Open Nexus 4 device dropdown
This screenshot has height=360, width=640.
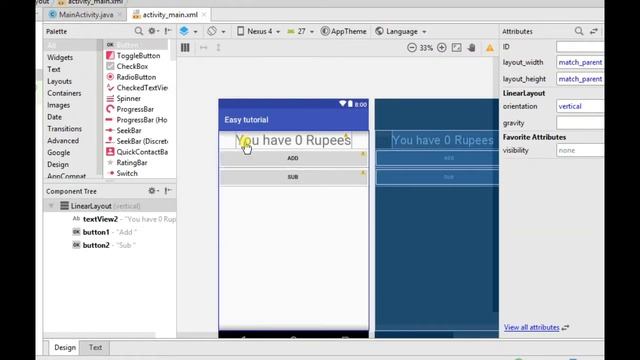tap(259, 31)
